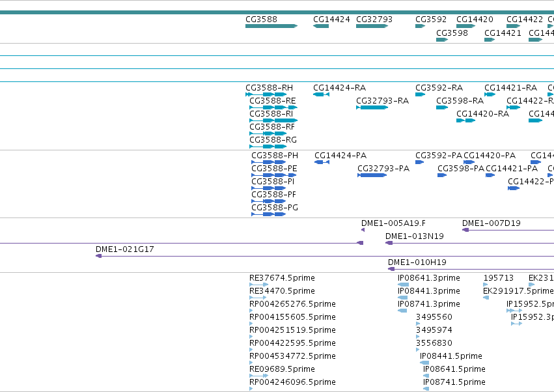Select the 195713 EST label

click(x=498, y=278)
